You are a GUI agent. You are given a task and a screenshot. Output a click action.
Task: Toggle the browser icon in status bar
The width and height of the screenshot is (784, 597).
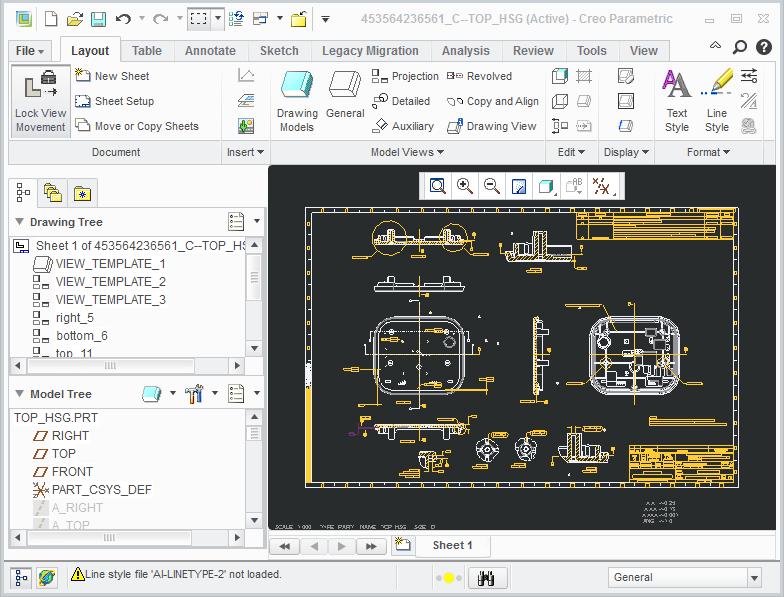click(46, 578)
